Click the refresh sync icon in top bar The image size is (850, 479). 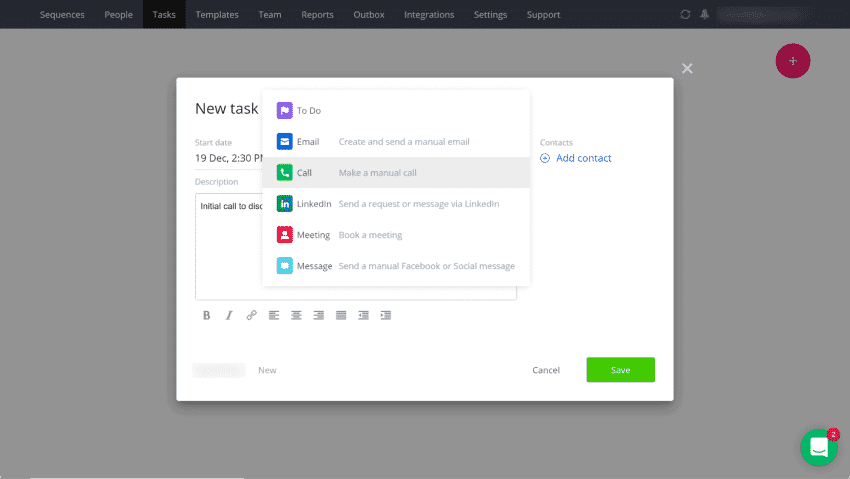pyautogui.click(x=685, y=15)
